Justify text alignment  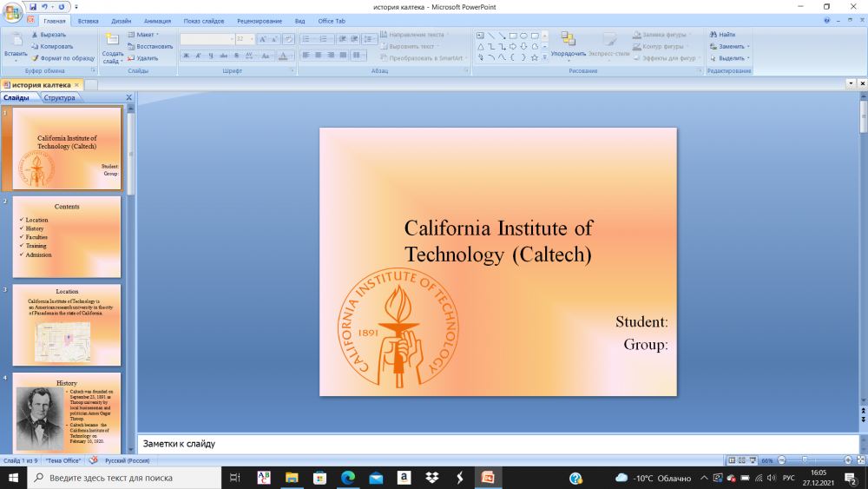coord(343,55)
